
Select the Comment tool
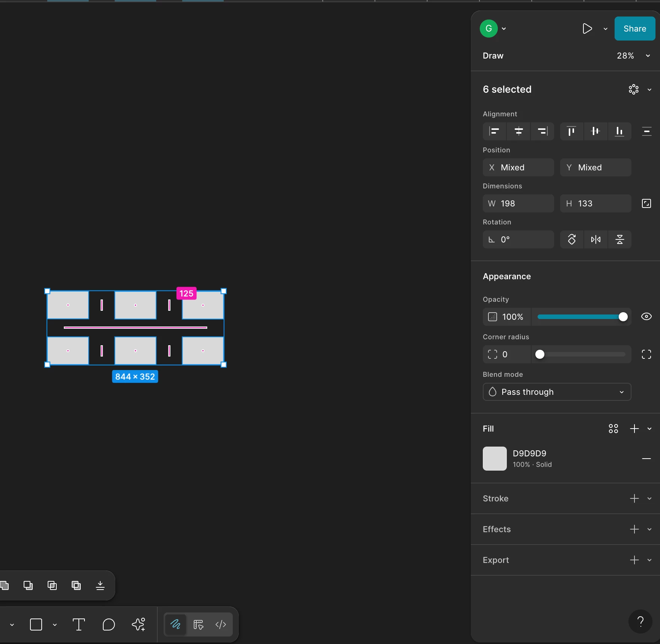pos(109,624)
